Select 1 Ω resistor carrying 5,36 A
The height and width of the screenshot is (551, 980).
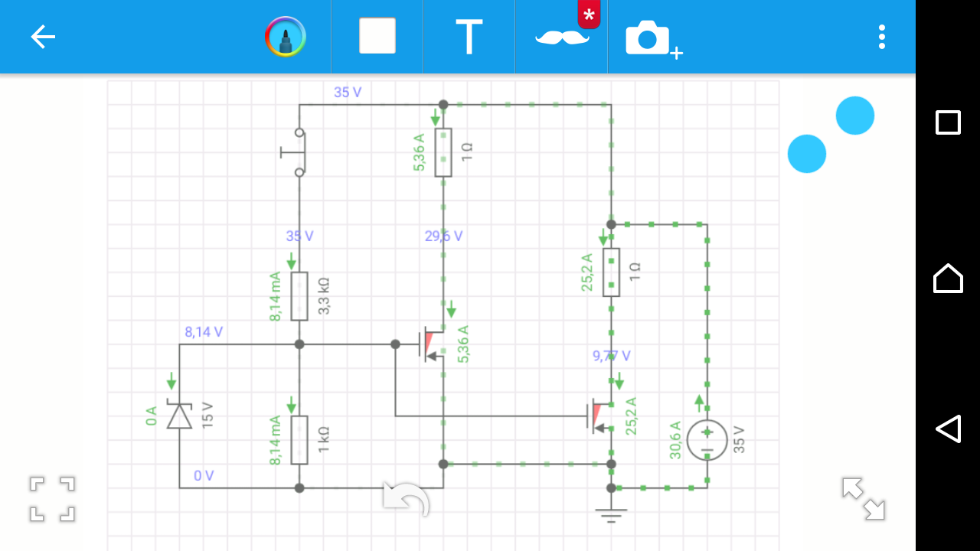443,152
